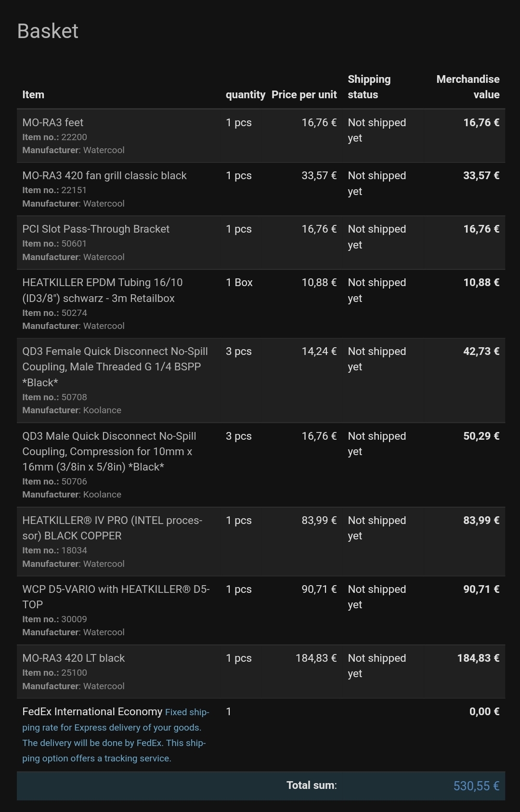Click the MO-RA3 420 LT black item
This screenshot has height=812, width=520.
click(x=74, y=658)
